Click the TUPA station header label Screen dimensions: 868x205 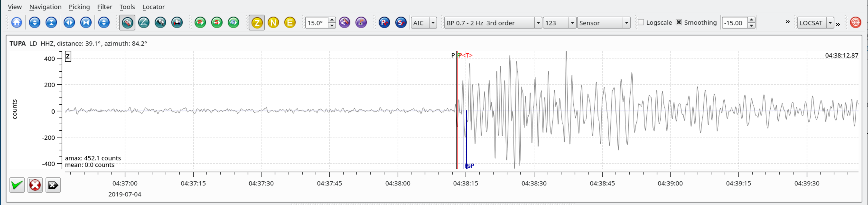coord(18,43)
